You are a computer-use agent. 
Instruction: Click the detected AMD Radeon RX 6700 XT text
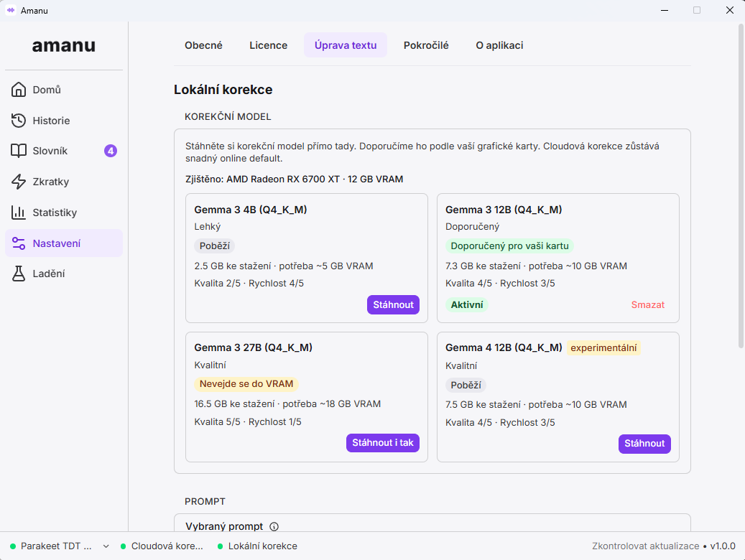click(x=294, y=179)
